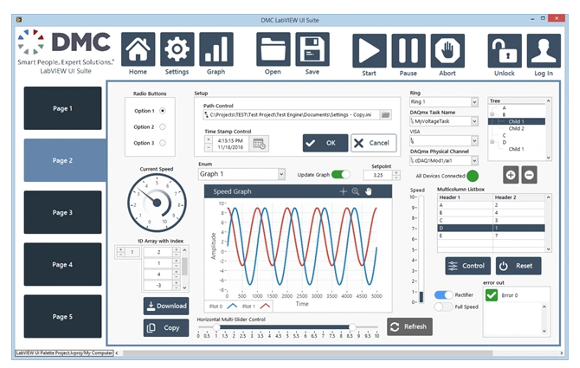Click the Control button
This screenshot has height=368, width=580.
coord(468,266)
